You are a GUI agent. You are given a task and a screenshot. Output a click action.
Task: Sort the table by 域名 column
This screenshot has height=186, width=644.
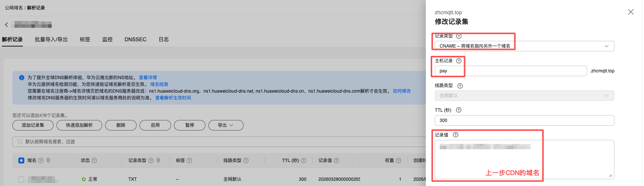coord(48,160)
